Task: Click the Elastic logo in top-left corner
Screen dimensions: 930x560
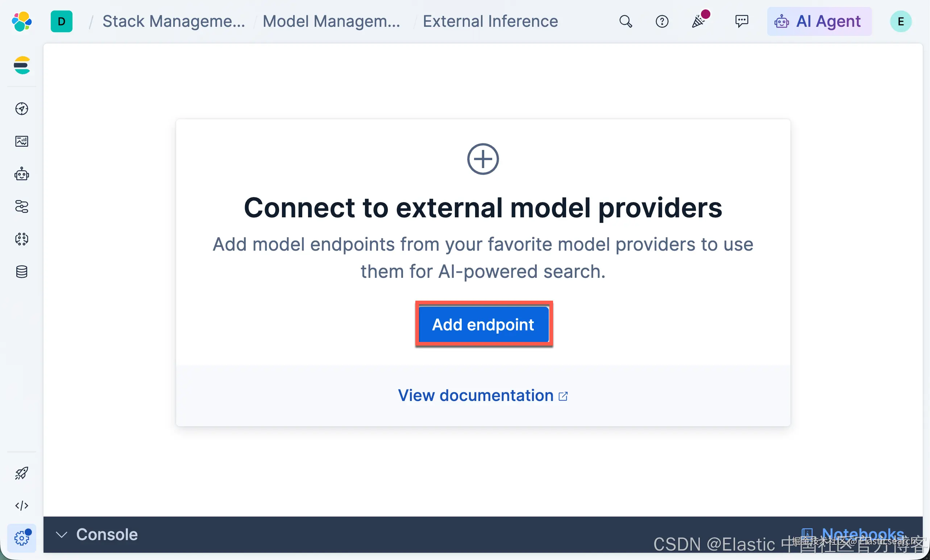Action: click(x=22, y=21)
